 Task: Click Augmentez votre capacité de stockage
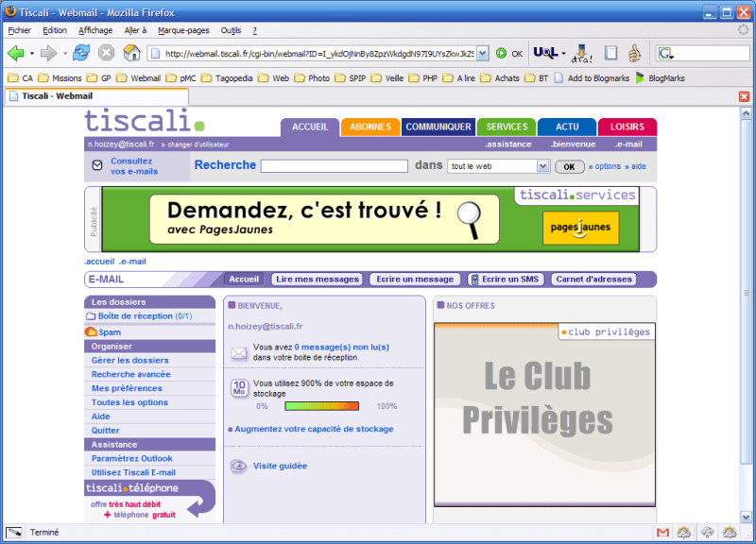(314, 429)
